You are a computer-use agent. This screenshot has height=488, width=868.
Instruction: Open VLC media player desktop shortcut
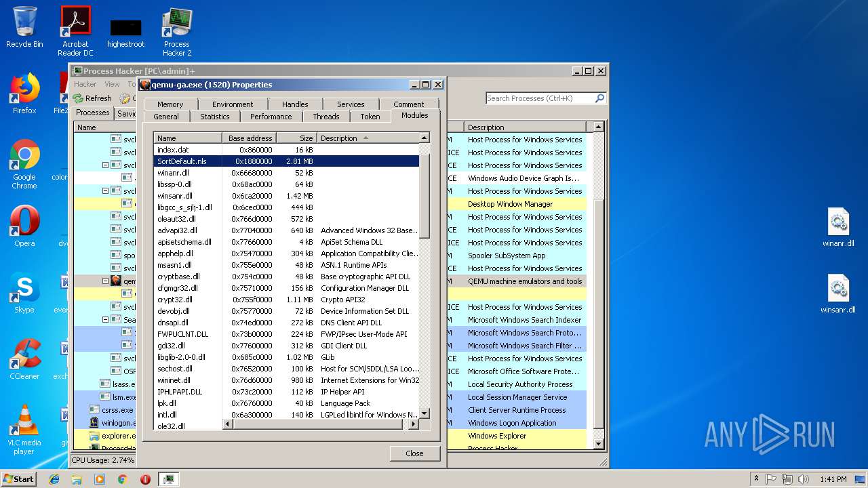(24, 430)
